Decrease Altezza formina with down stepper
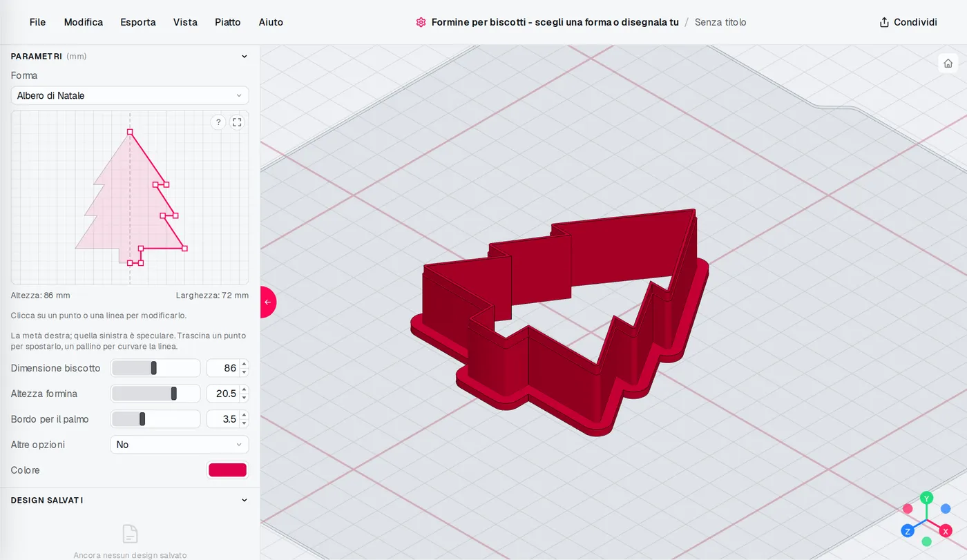Image resolution: width=967 pixels, height=560 pixels. [x=244, y=398]
